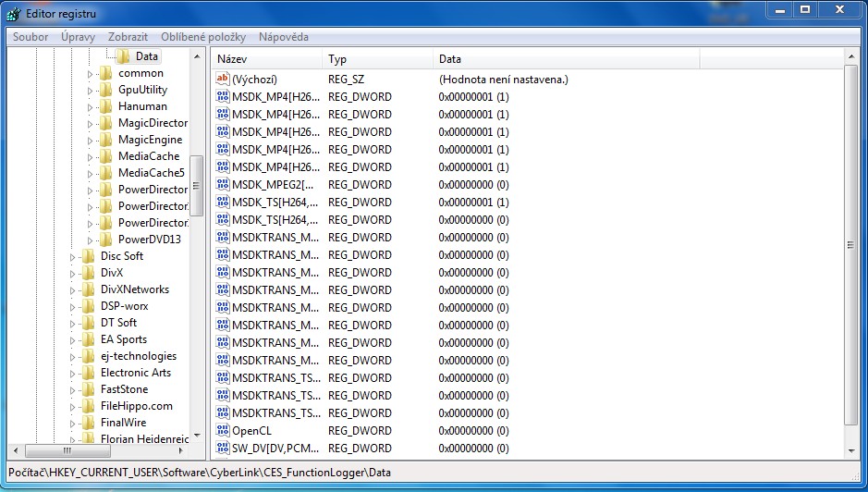Click the Editor registru title bar icon
868x492 pixels.
14,13
